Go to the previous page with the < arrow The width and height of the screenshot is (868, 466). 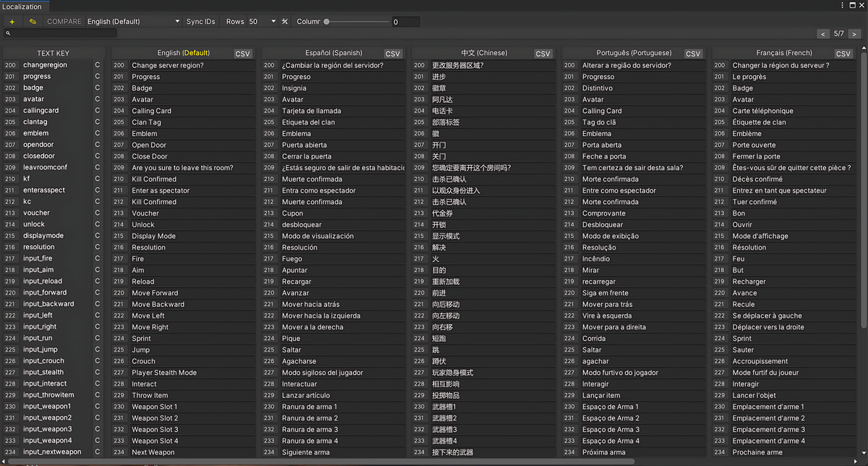(x=823, y=33)
